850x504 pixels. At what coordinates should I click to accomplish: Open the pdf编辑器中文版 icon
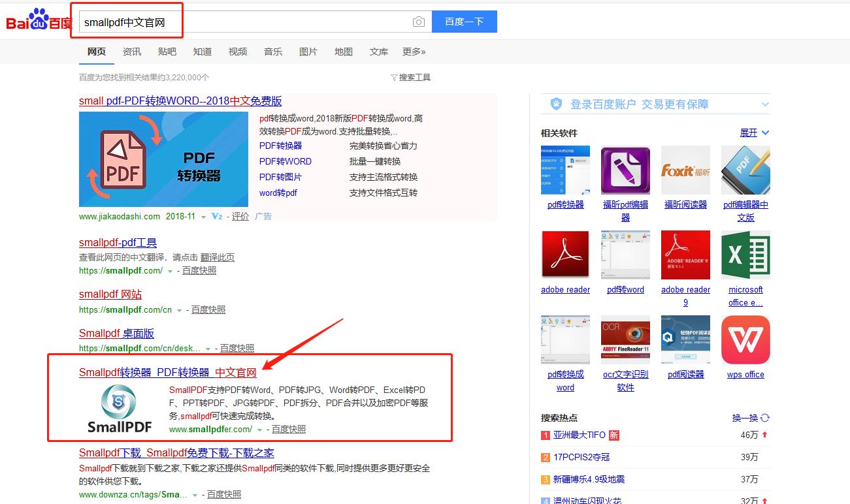click(x=745, y=170)
